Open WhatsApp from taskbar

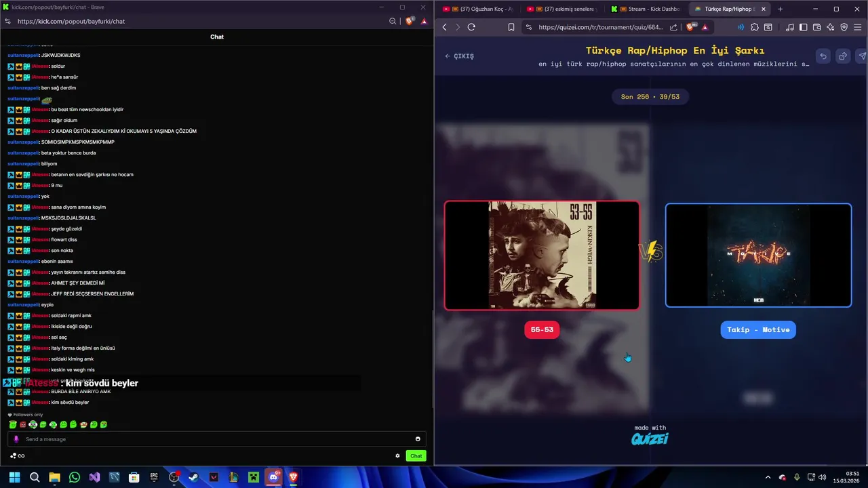(x=75, y=477)
